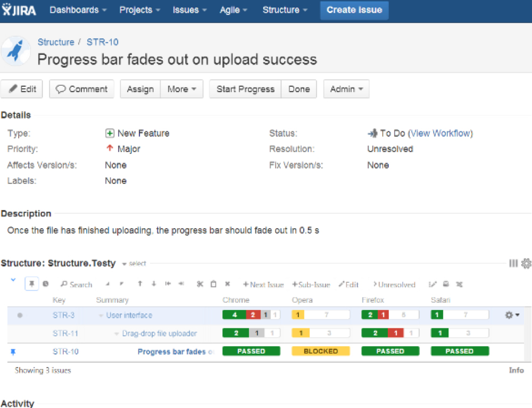Click the pencil Edit item in structure toolbar

348,285
